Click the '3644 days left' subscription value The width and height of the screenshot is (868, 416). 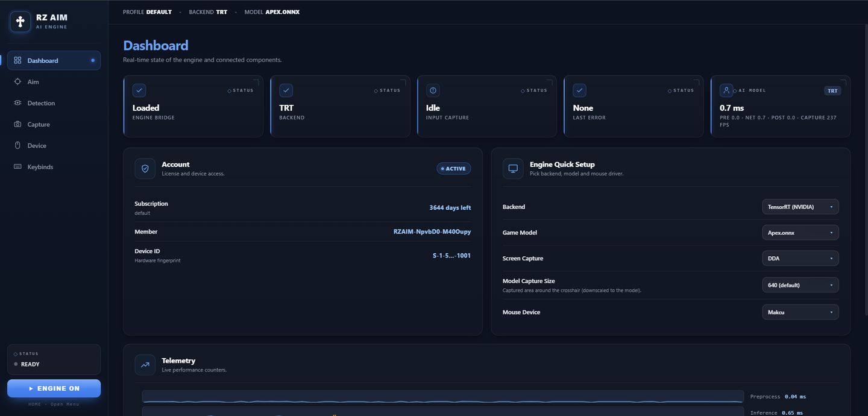tap(450, 207)
